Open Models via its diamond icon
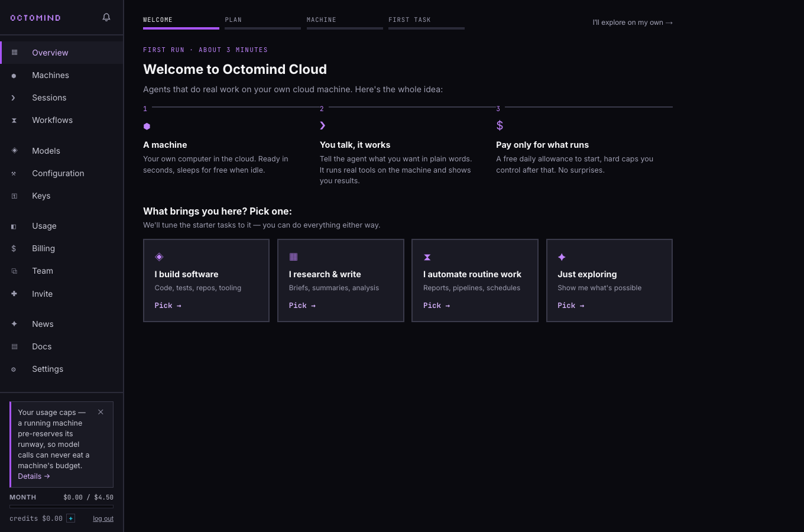The height and width of the screenshot is (532, 804). click(14, 151)
